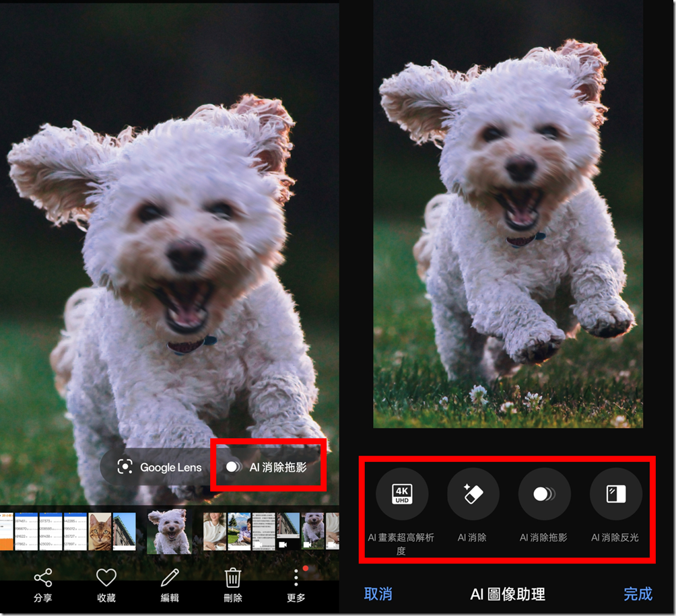Open the building video thumbnail

288,531
